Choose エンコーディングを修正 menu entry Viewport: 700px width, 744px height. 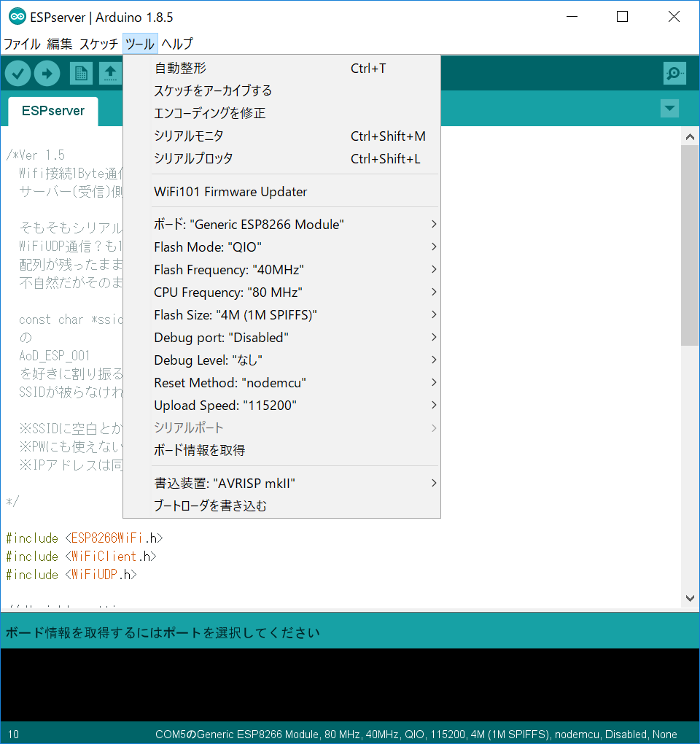coord(281,113)
